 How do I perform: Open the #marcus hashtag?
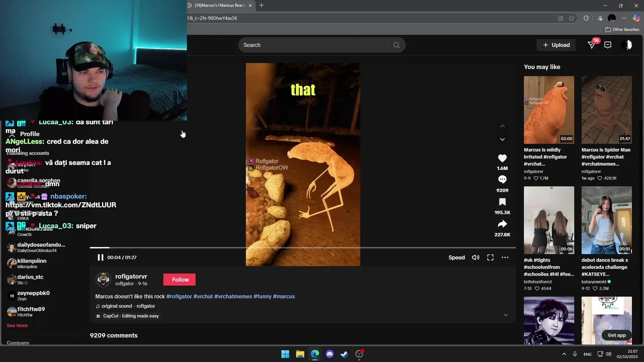pos(284,297)
